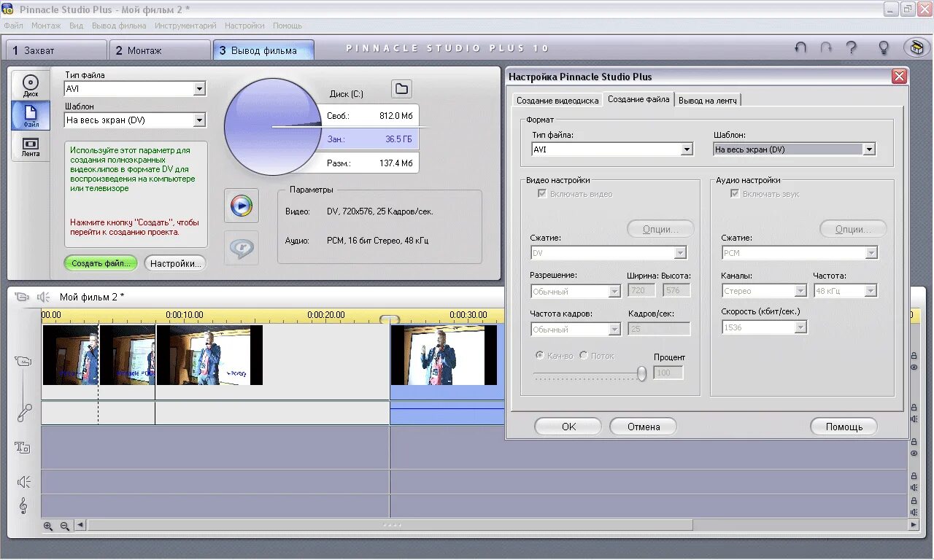Click the light bulb tips icon
This screenshot has width=934, height=560.
pos(884,48)
